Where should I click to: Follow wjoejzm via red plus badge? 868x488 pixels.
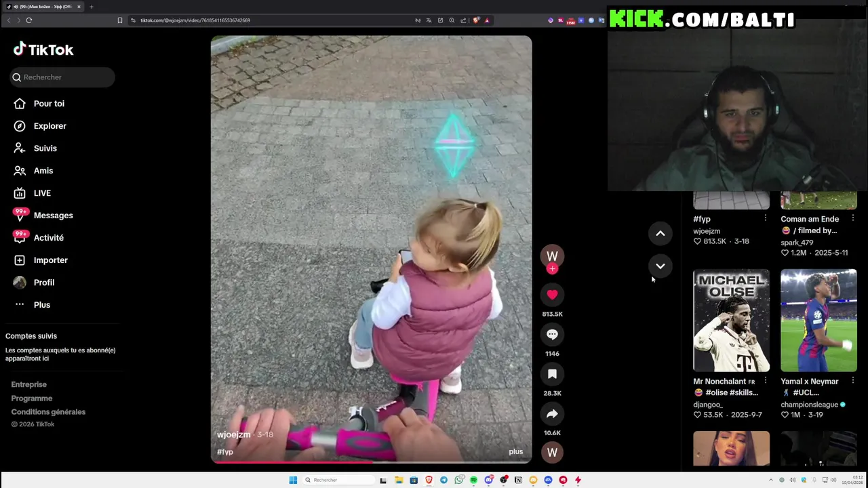(552, 269)
